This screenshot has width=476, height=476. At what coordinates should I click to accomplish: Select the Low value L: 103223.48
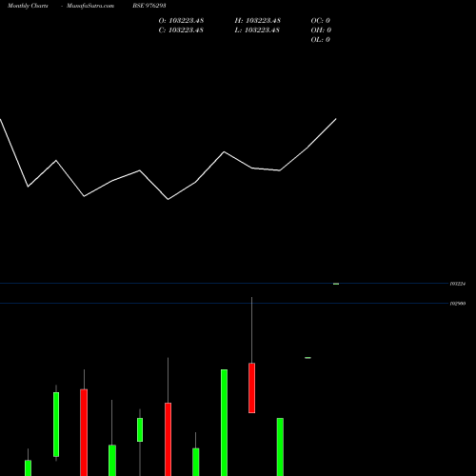pyautogui.click(x=257, y=30)
